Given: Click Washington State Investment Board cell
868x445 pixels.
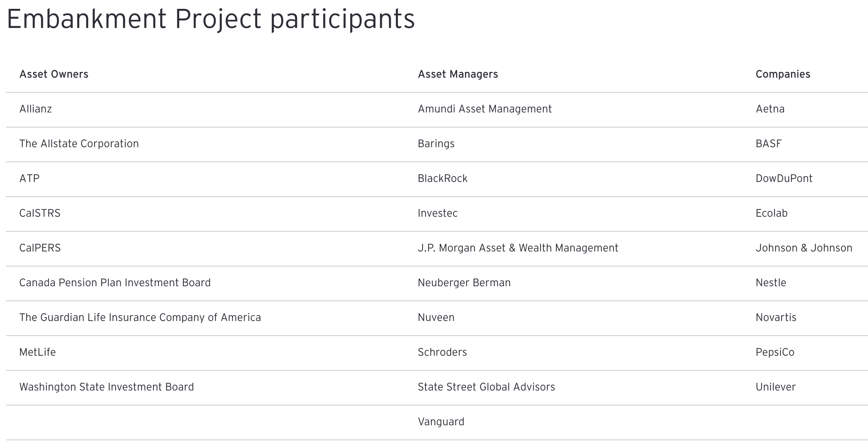Looking at the screenshot, I should (x=107, y=387).
